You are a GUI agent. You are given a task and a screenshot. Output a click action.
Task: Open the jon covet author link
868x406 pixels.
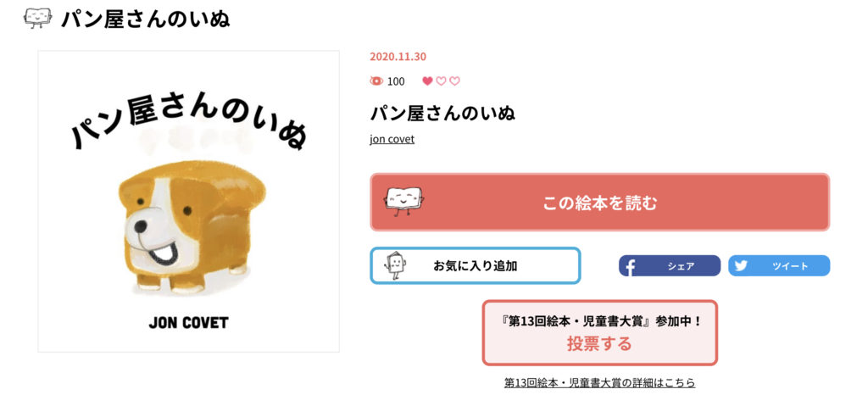coord(392,139)
